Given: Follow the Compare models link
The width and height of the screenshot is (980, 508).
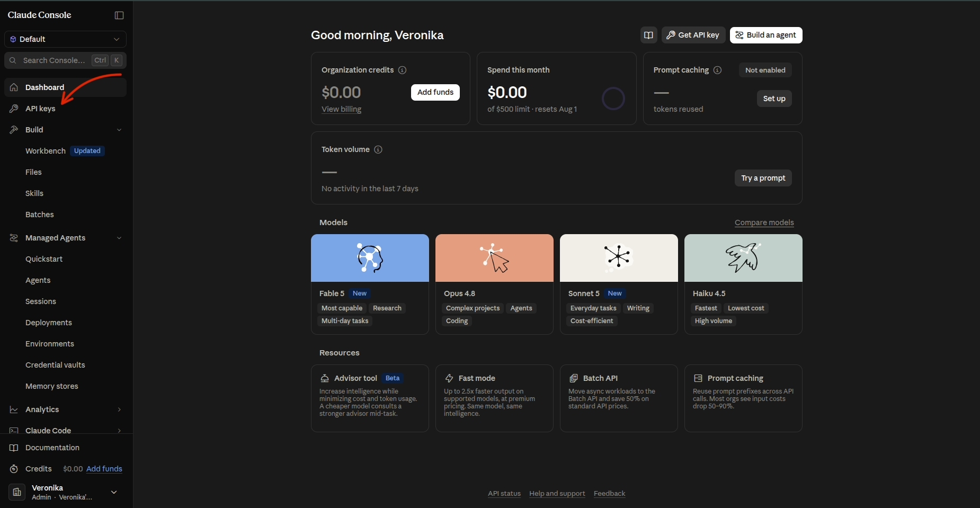Looking at the screenshot, I should tap(764, 222).
